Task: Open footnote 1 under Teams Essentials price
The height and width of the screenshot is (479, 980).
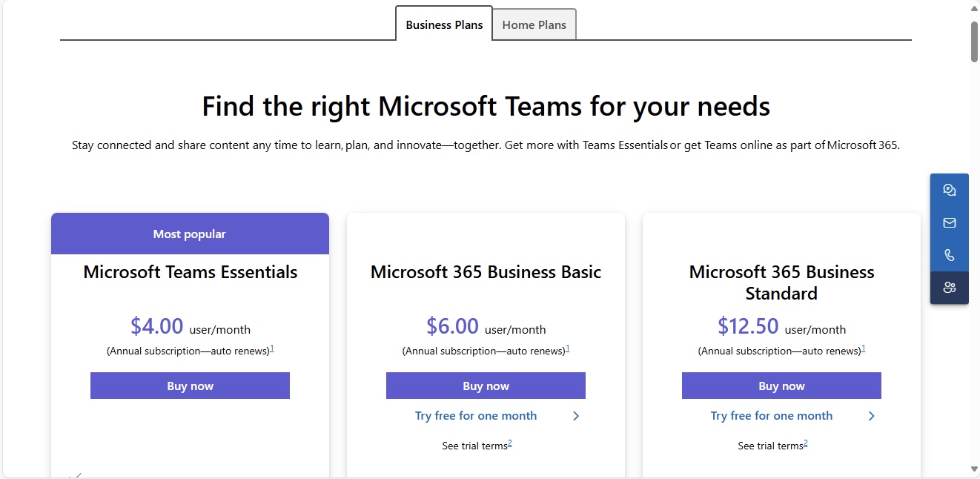Action: [x=272, y=348]
